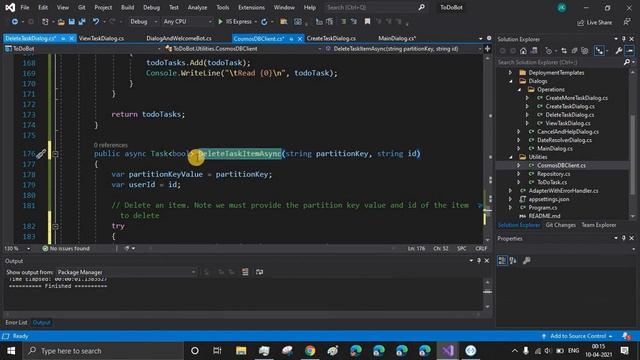Click the browser refresh icon beside IIS Express
640x360 pixels.
click(264, 22)
